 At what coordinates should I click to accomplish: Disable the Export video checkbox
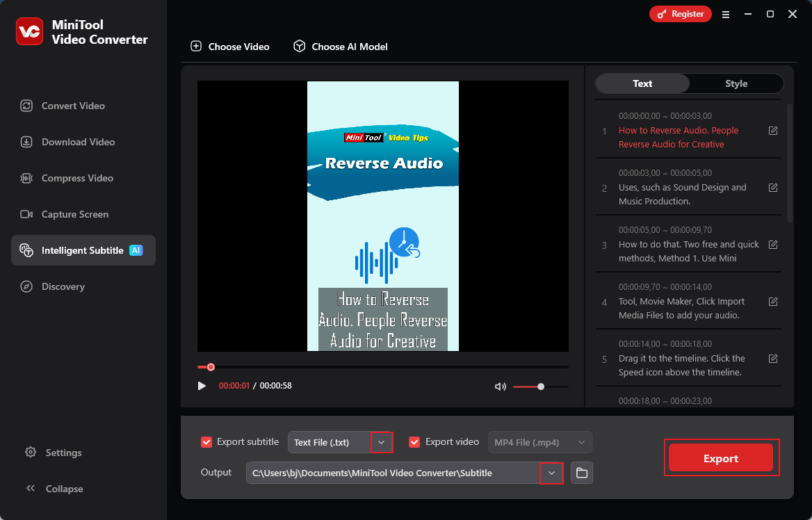point(414,441)
